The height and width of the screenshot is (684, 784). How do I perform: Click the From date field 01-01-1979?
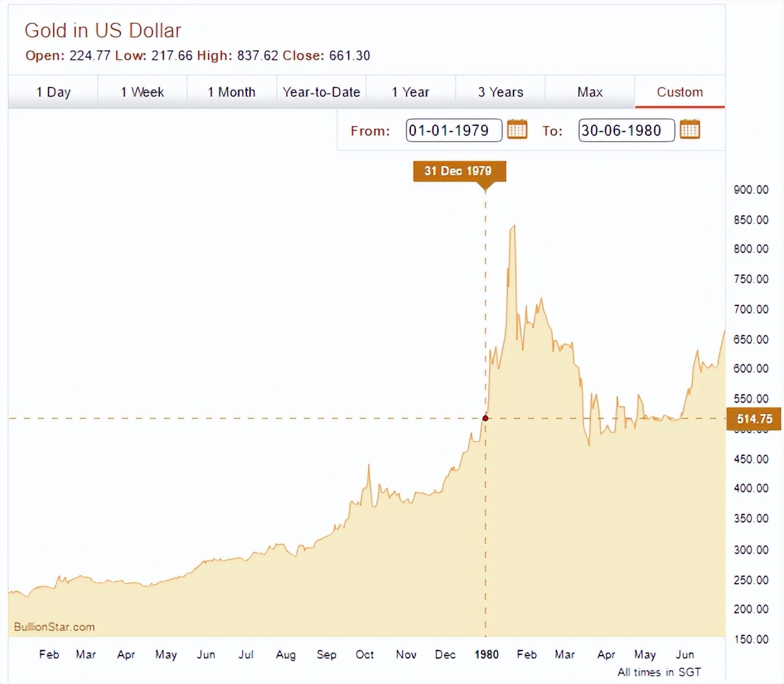tap(454, 130)
